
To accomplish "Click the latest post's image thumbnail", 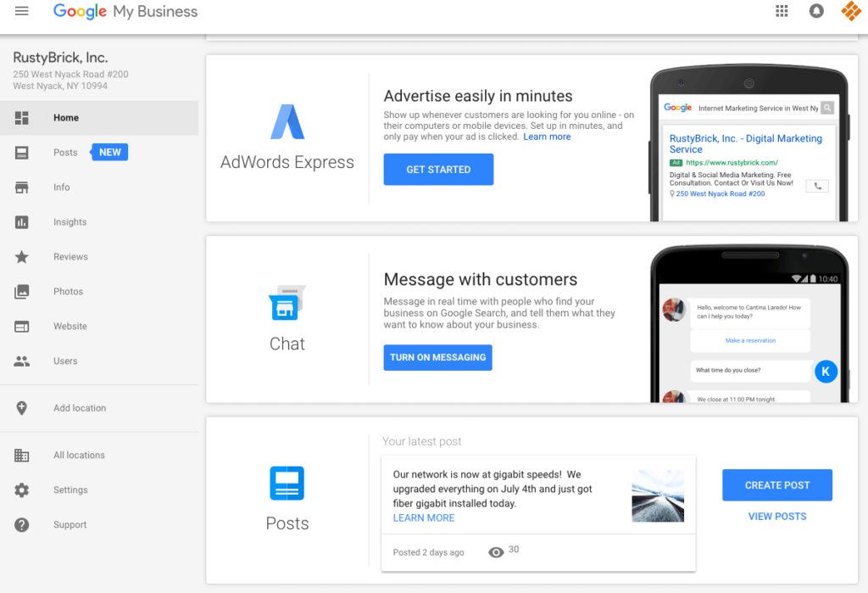I will point(657,495).
